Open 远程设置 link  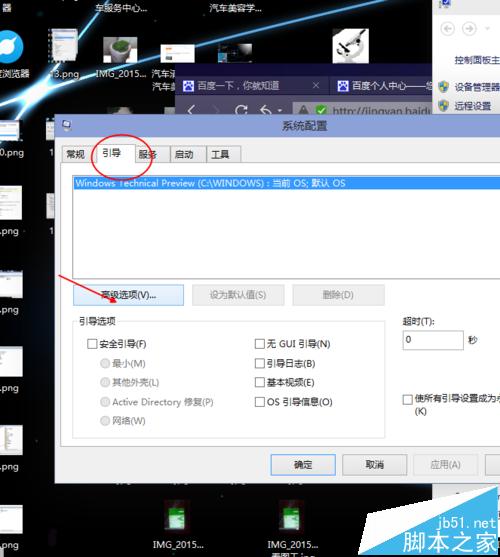point(473,106)
